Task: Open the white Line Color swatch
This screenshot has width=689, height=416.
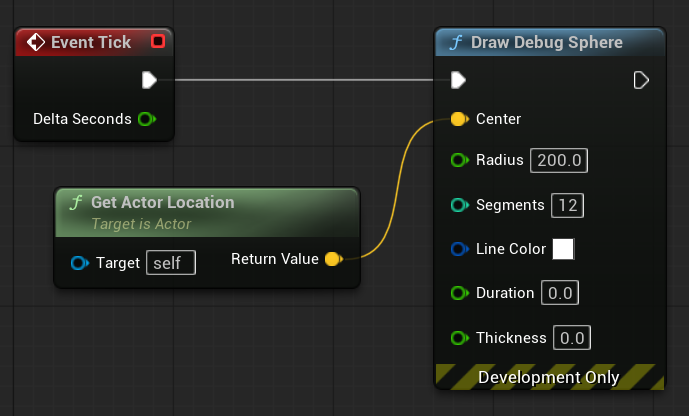Action: pos(564,249)
